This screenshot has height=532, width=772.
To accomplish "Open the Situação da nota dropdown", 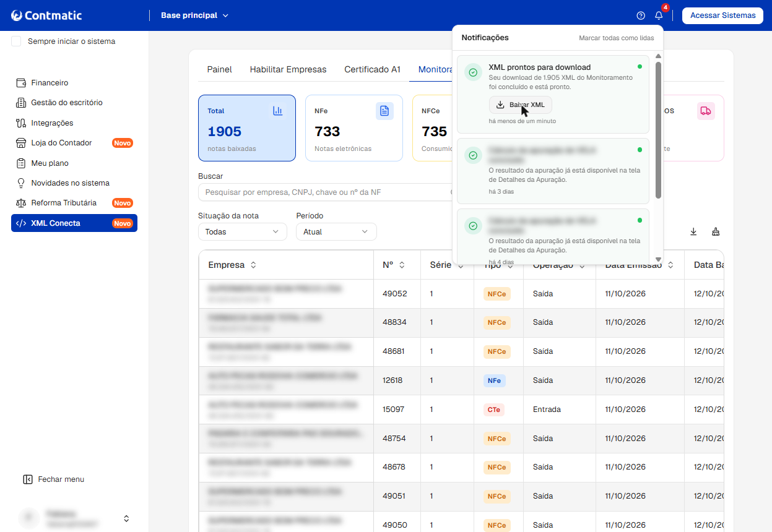I will 243,232.
